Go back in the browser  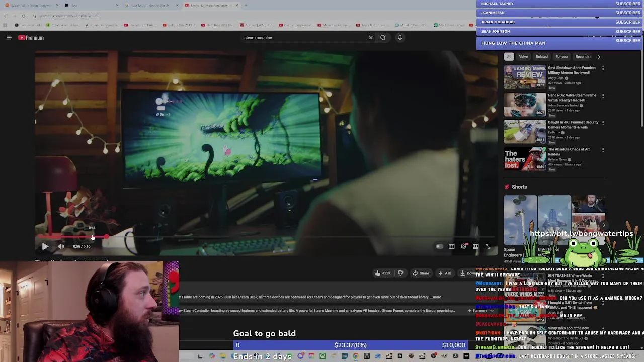click(6, 16)
